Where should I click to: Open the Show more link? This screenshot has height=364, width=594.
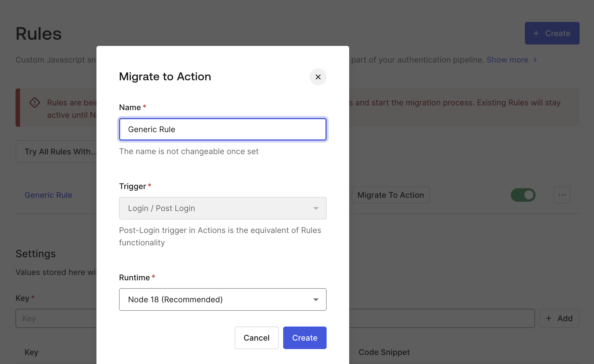(x=507, y=60)
